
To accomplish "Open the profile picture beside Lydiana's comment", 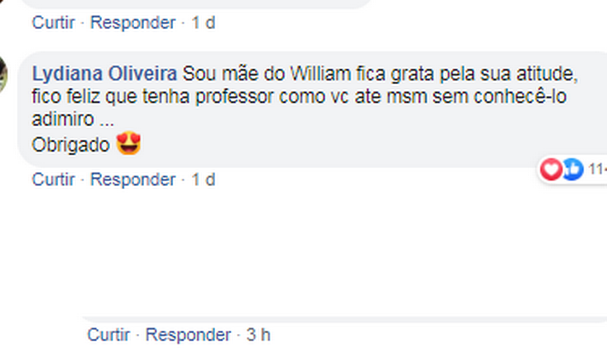I will click(3, 74).
